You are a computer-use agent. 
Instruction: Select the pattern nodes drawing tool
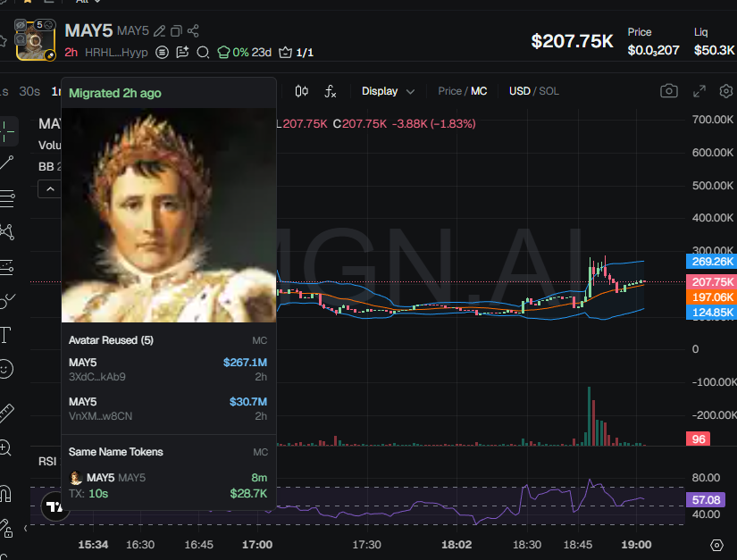tap(7, 231)
